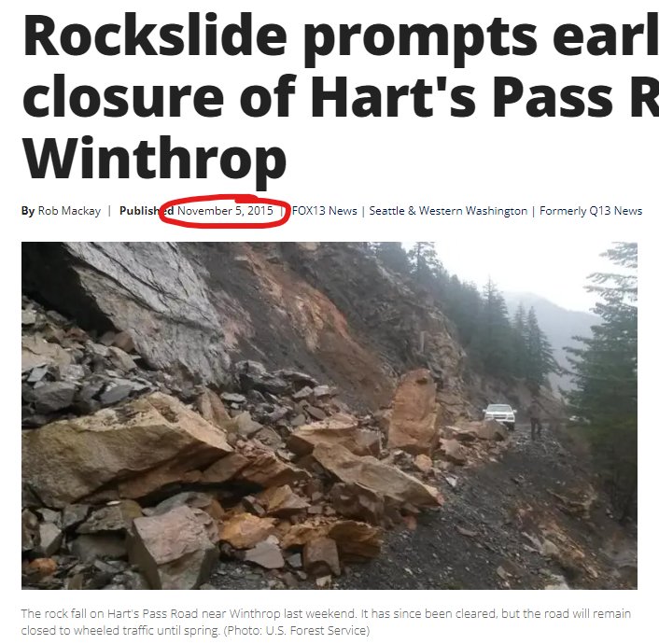The width and height of the screenshot is (659, 644).
Task: Click the red circle annotation outline
Action: pyautogui.click(x=225, y=212)
